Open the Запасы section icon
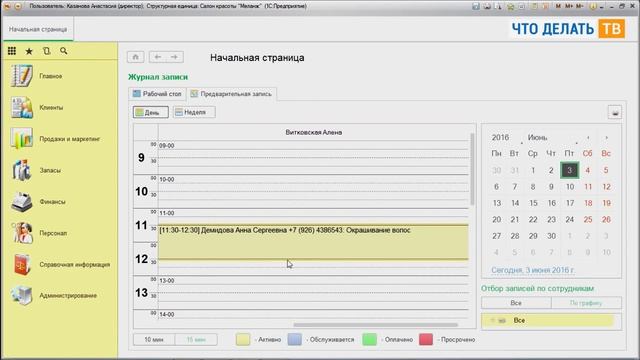Screen dimensions: 640x360 tap(22, 170)
